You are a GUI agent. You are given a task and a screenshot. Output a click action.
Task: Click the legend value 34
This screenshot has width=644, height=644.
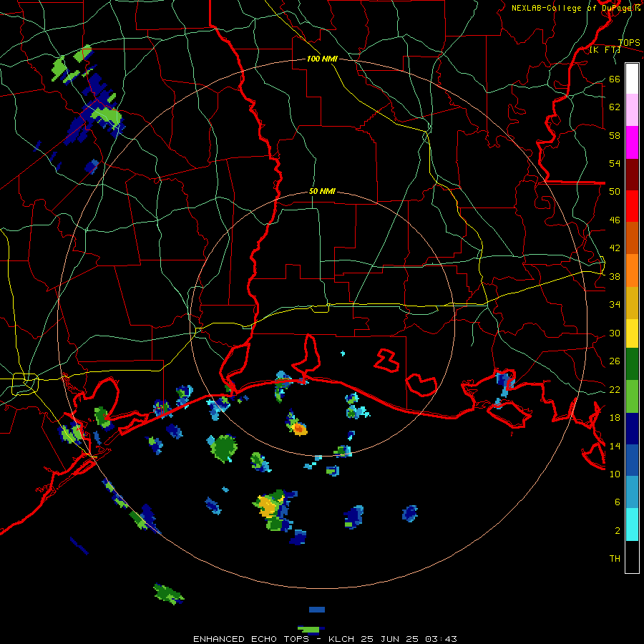[x=615, y=305]
